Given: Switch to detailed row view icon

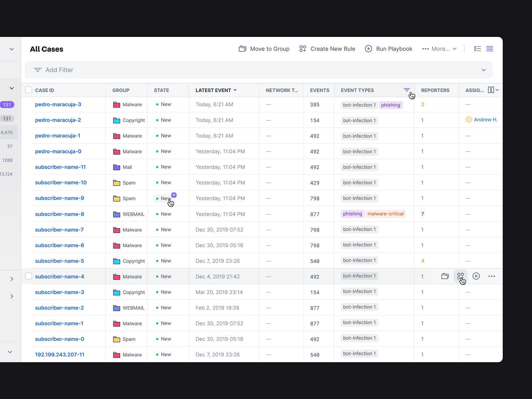Looking at the screenshot, I should [x=477, y=49].
